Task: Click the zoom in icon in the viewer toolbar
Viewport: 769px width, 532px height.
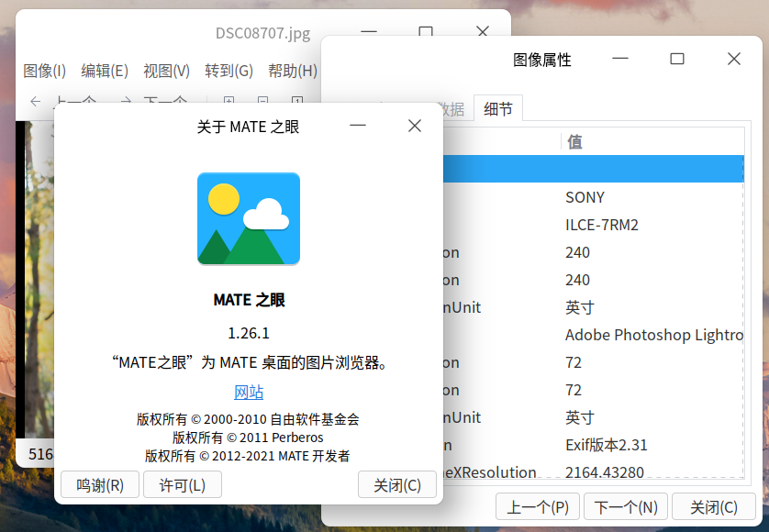Action: coord(228,101)
